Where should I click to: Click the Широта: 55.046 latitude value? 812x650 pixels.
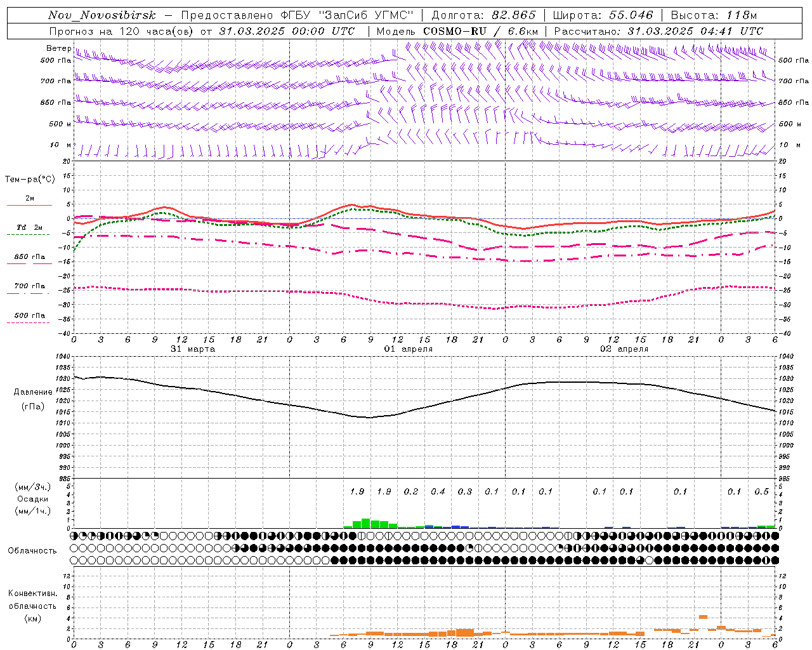[x=603, y=15]
